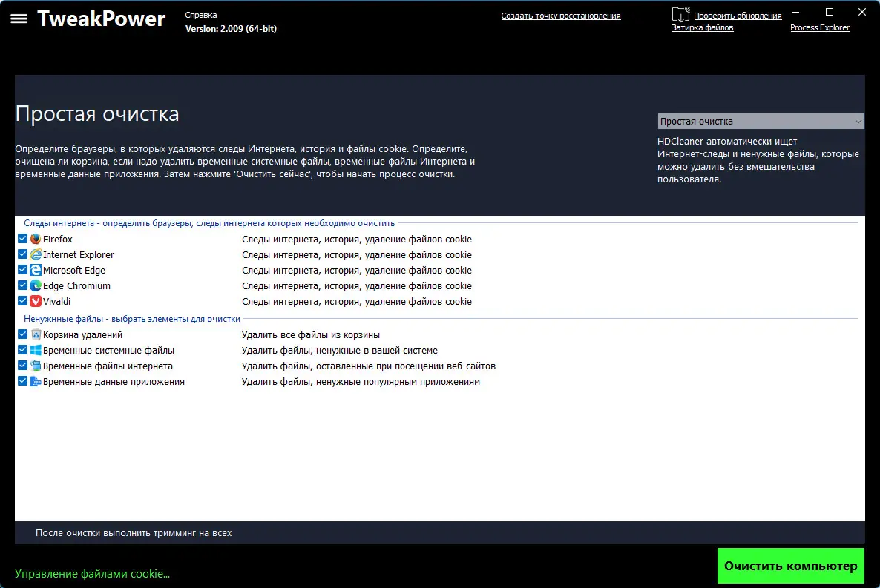Uncheck the Edge Chromium checkbox

click(x=22, y=285)
